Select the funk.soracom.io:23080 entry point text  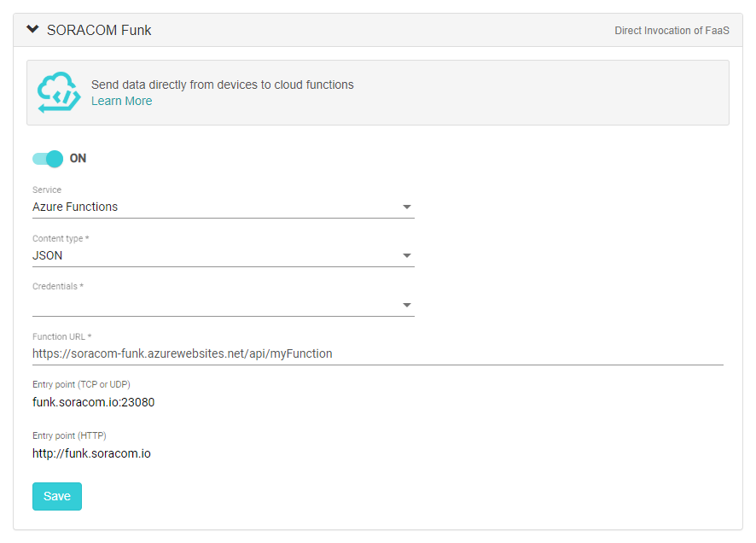[92, 401]
